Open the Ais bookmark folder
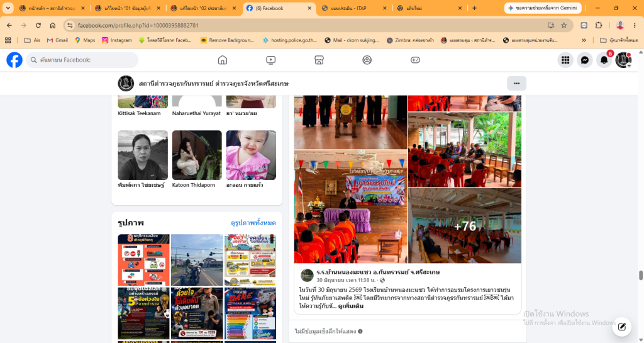 click(32, 40)
